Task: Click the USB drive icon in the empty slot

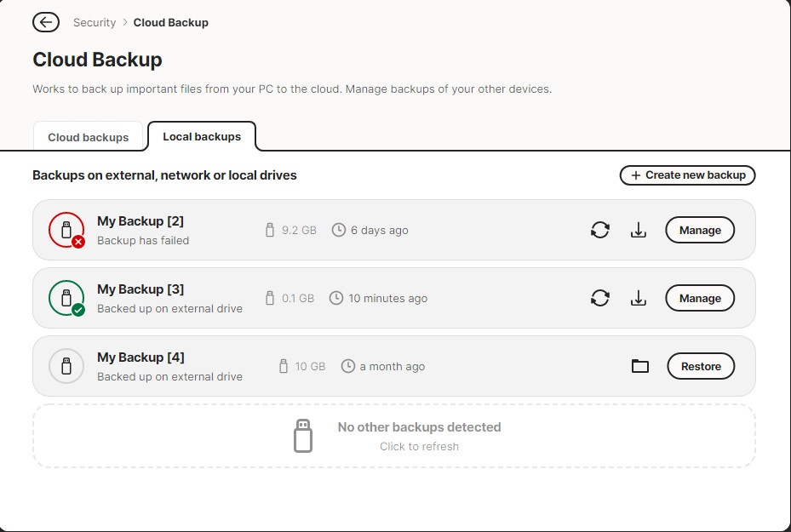Action: [x=302, y=436]
